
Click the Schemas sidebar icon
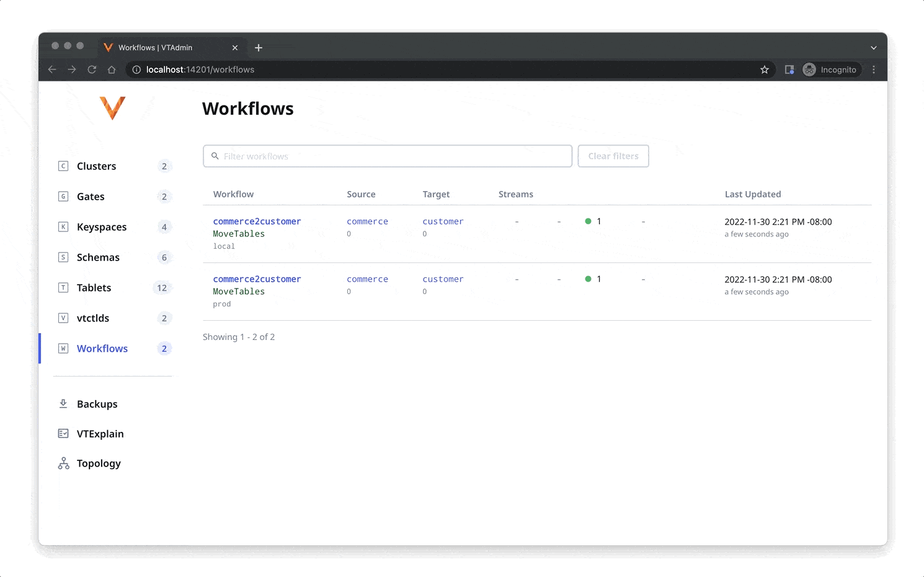click(x=63, y=257)
